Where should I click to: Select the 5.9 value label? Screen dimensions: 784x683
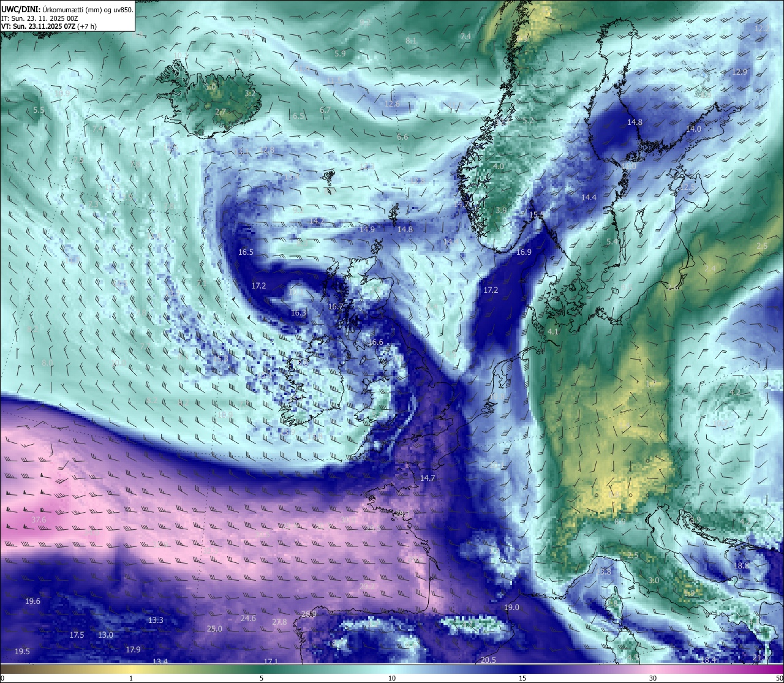pyautogui.click(x=340, y=54)
